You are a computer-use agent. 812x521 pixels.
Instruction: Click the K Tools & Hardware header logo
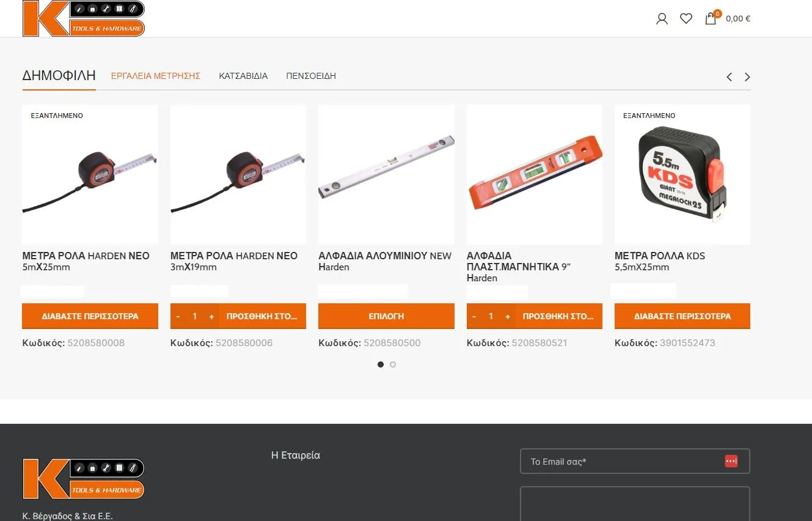coord(84,18)
